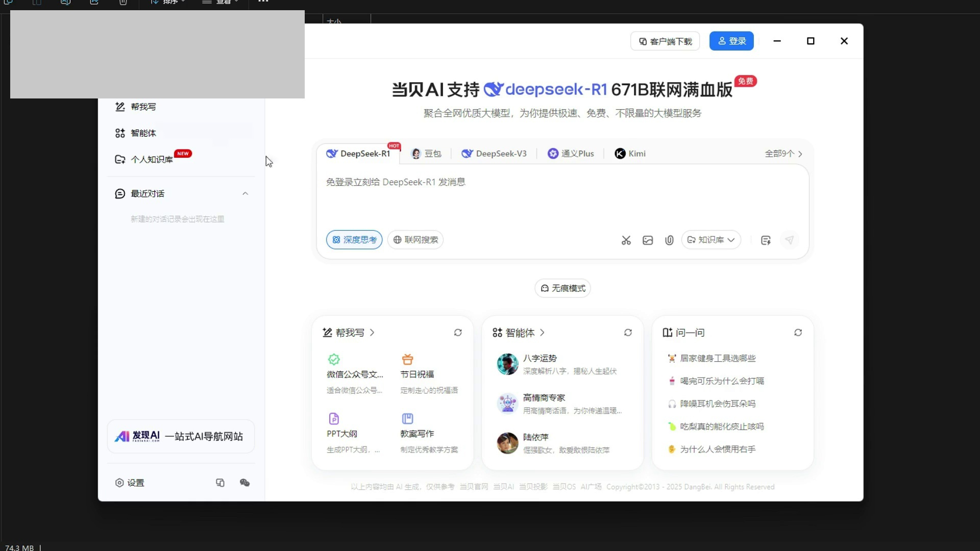Toggle 深度思考 deep thinking mode
The width and height of the screenshot is (980, 551).
pos(354,239)
